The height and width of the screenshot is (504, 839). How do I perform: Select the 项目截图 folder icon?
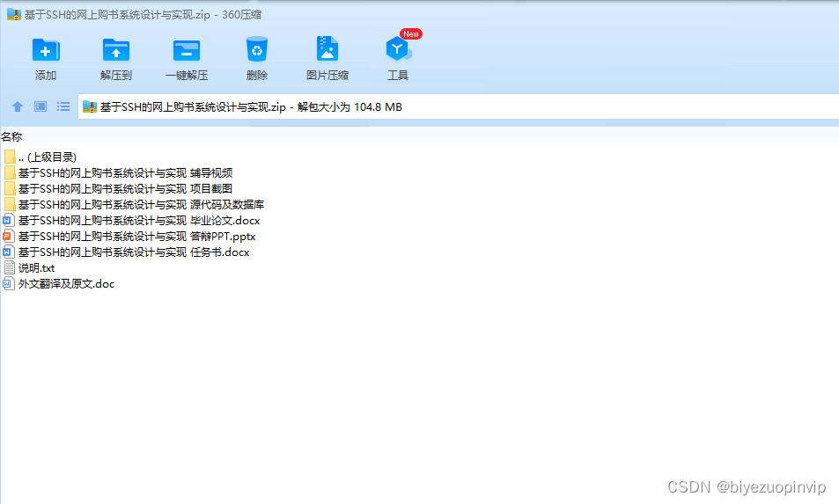pyautogui.click(x=9, y=188)
